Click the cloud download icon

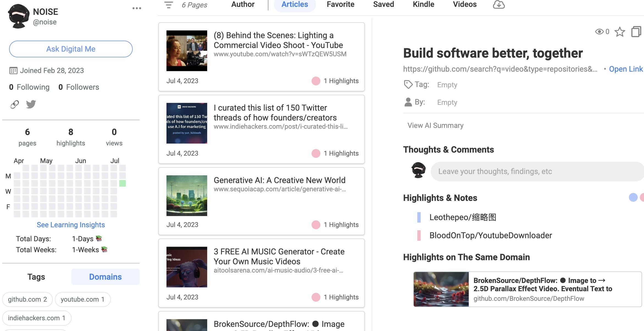point(499,5)
